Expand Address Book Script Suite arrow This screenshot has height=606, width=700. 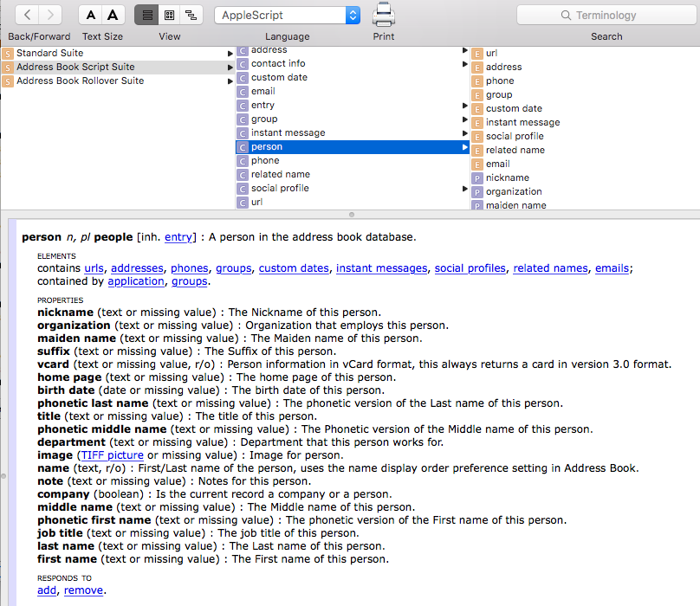(x=230, y=68)
